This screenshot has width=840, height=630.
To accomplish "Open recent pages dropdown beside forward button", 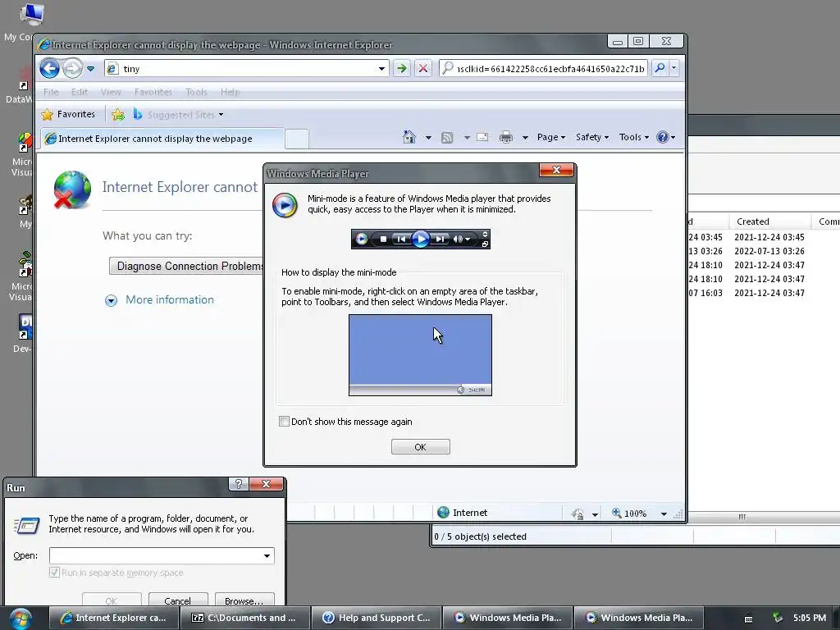I will [x=90, y=69].
